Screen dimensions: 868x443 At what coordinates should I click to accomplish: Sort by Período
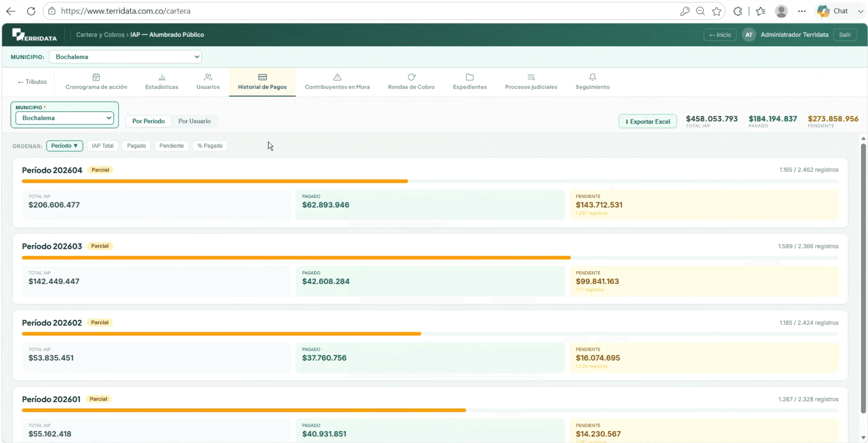(x=65, y=146)
